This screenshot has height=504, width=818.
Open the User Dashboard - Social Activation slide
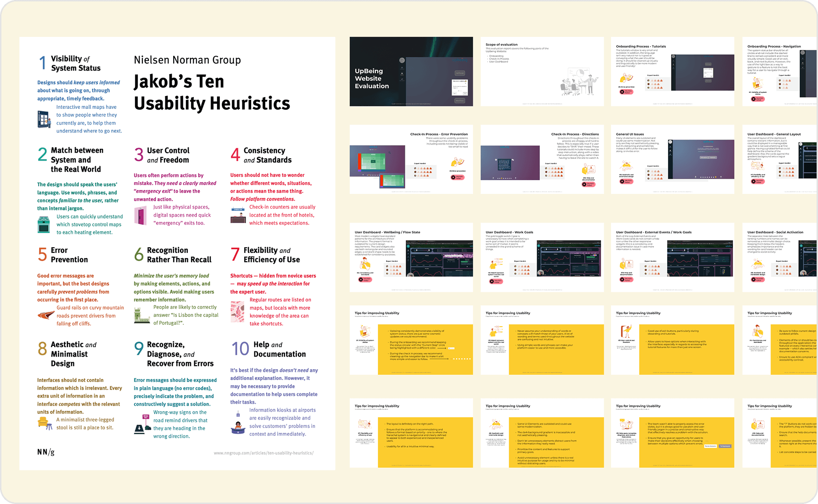(780, 258)
